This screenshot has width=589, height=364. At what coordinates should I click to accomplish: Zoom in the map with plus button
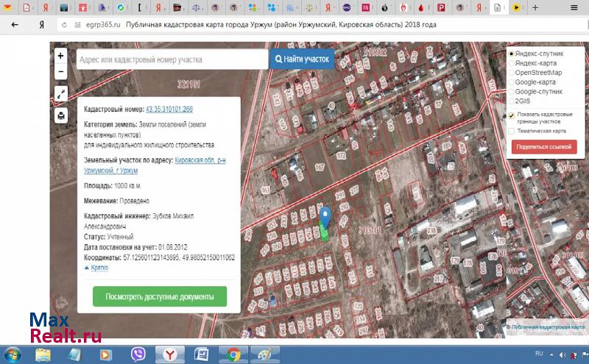tap(60, 56)
